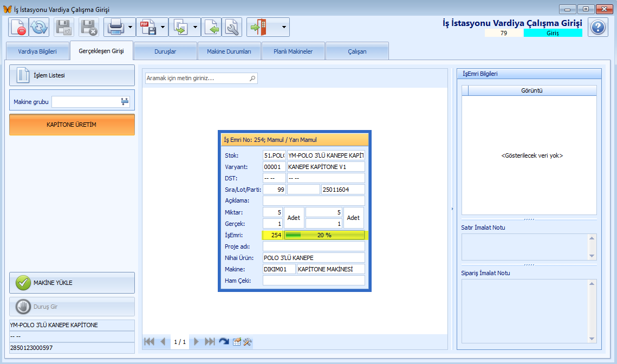617x364 pixels.
Task: Click the PDF export icon
Action: point(148,28)
